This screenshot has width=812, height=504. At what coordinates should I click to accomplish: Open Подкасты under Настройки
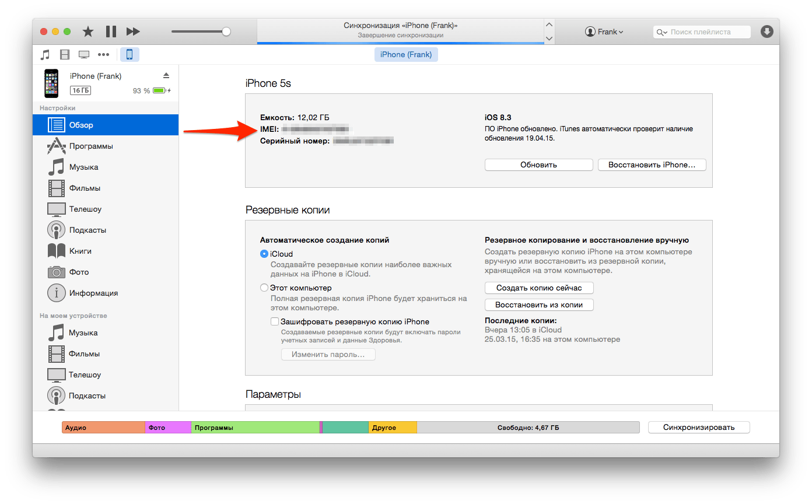[x=106, y=230]
